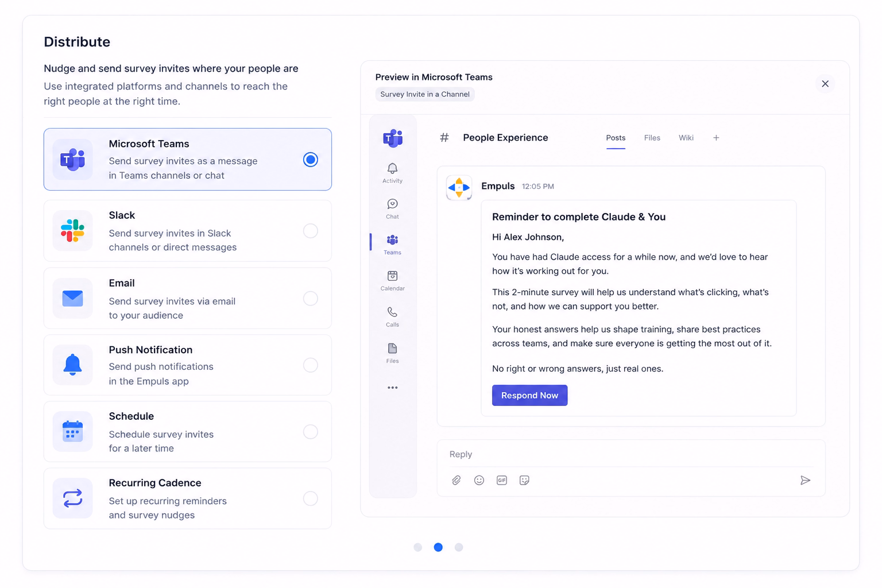
Task: Click the Respond Now button
Action: point(529,395)
